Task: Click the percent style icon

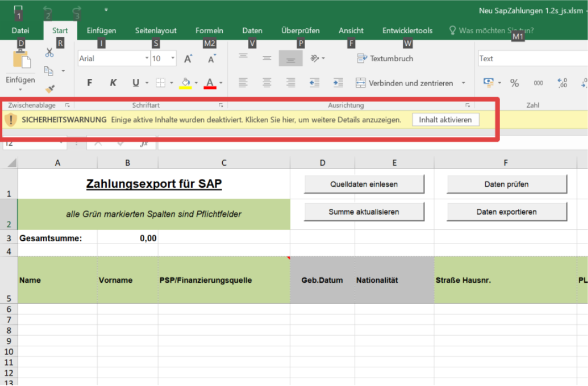Action: point(514,83)
